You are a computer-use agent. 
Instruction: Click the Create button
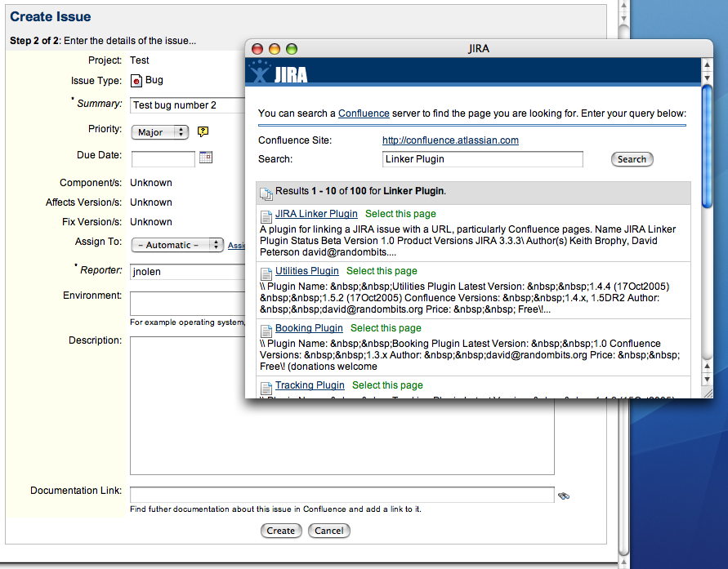pyautogui.click(x=281, y=531)
